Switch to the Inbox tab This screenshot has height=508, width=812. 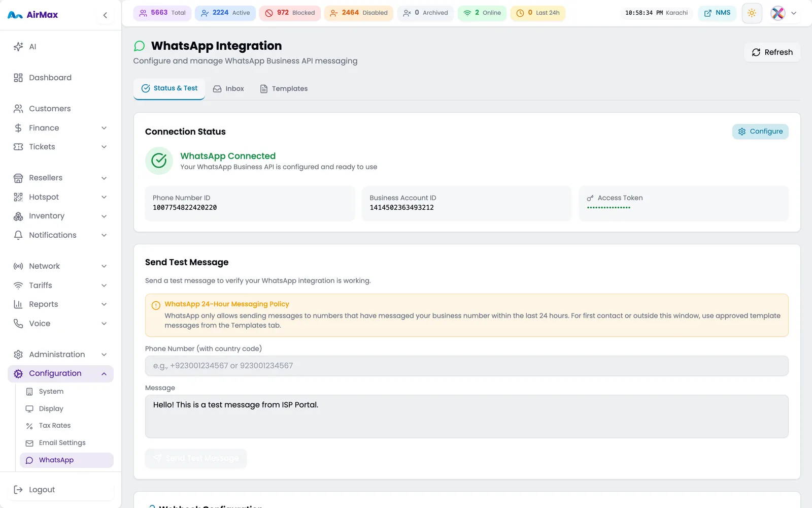(x=228, y=89)
